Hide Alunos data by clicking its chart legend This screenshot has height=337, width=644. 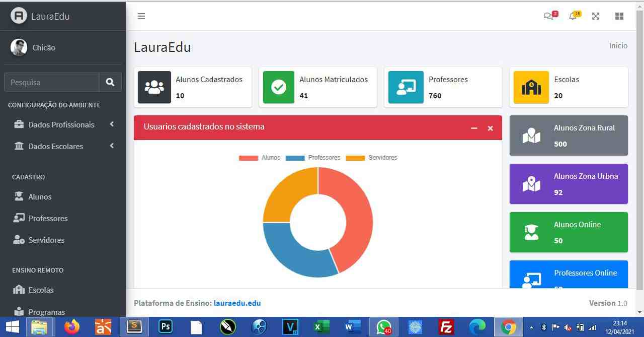pos(263,157)
